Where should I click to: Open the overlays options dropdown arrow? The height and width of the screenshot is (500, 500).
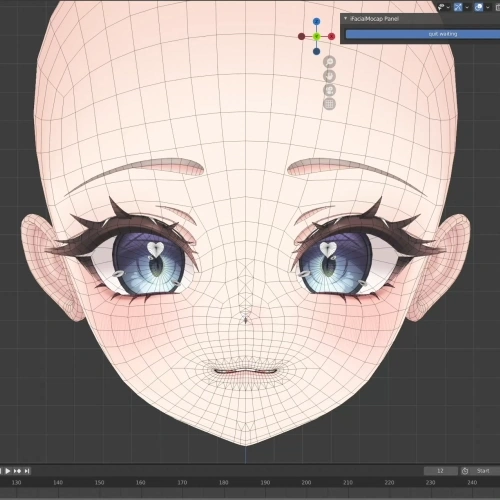coord(488,7)
